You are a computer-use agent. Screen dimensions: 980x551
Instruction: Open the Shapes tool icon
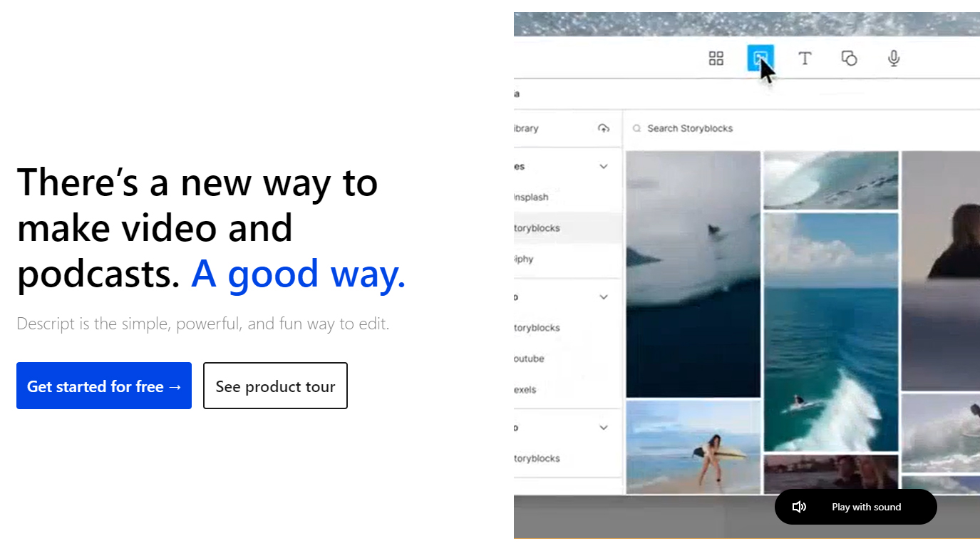click(849, 58)
